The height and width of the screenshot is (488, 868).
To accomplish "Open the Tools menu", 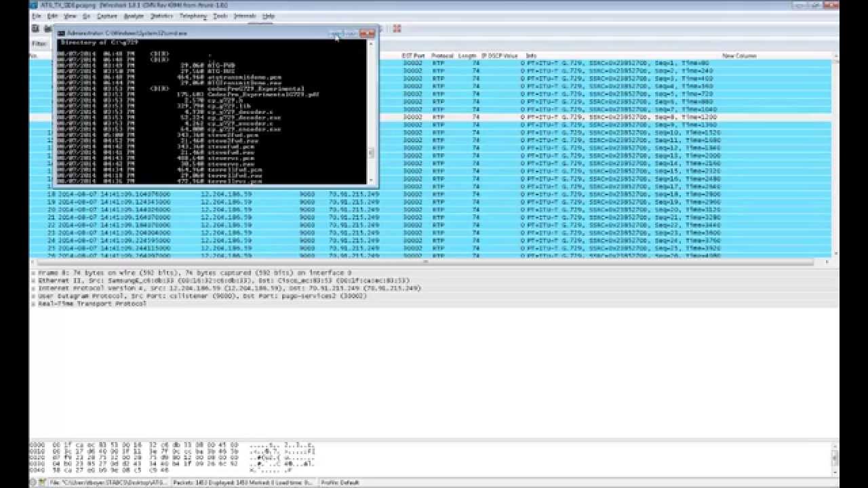I will point(220,16).
